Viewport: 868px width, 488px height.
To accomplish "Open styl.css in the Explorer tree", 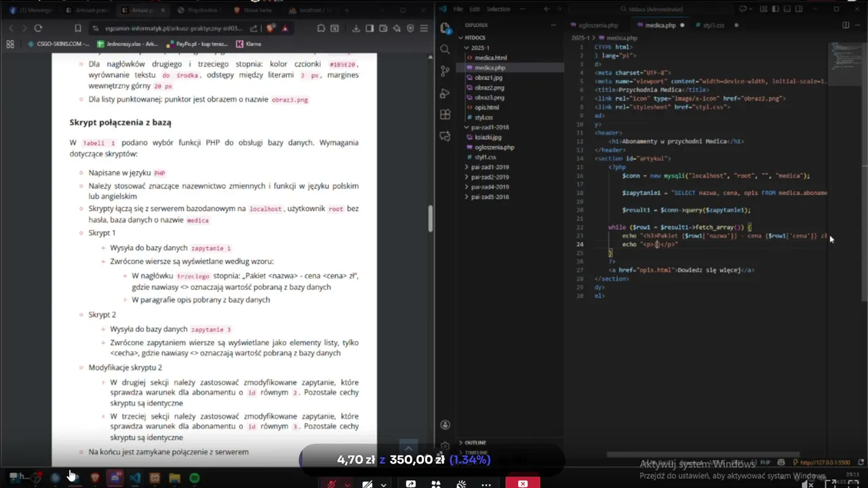I will point(484,117).
